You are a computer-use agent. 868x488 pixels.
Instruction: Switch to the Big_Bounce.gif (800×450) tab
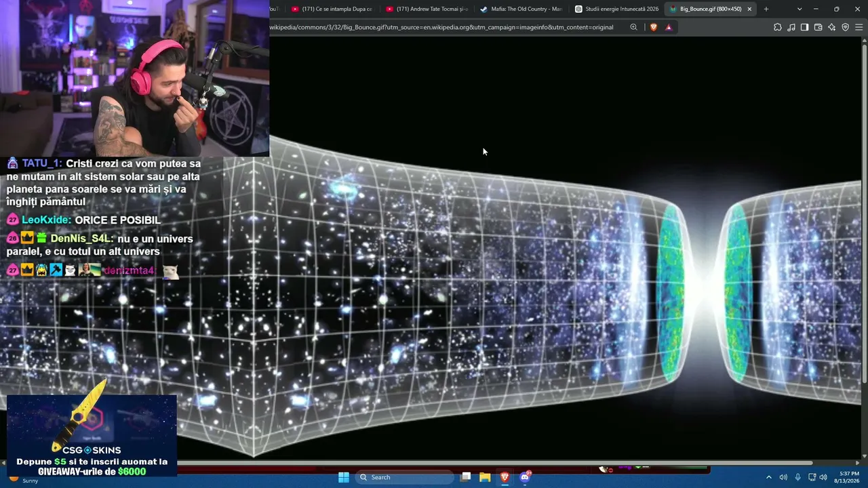click(711, 9)
